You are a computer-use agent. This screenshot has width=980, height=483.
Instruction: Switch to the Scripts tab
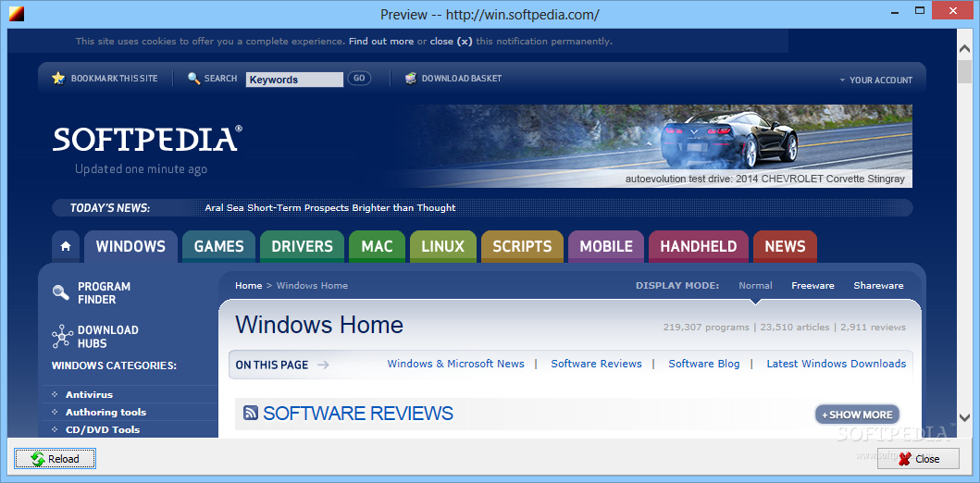click(x=522, y=246)
